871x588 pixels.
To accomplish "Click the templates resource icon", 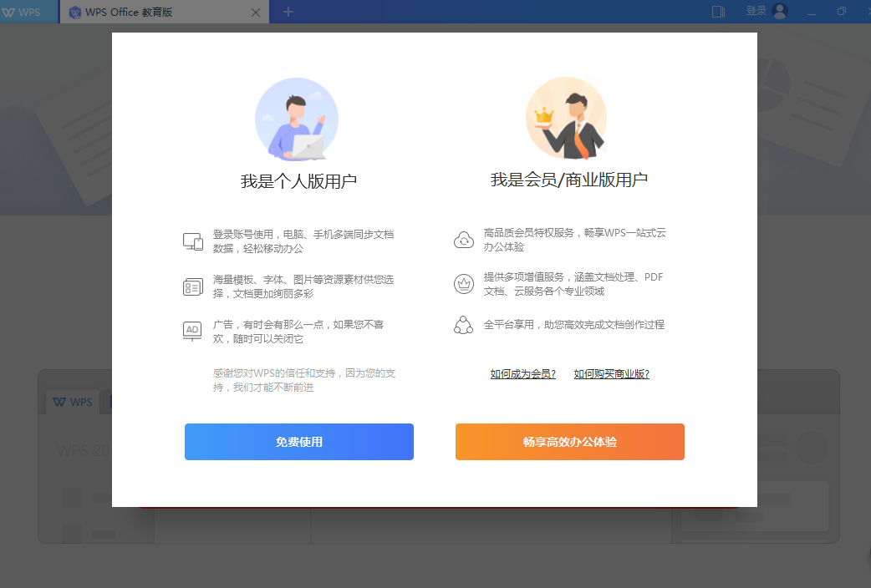I will (193, 286).
